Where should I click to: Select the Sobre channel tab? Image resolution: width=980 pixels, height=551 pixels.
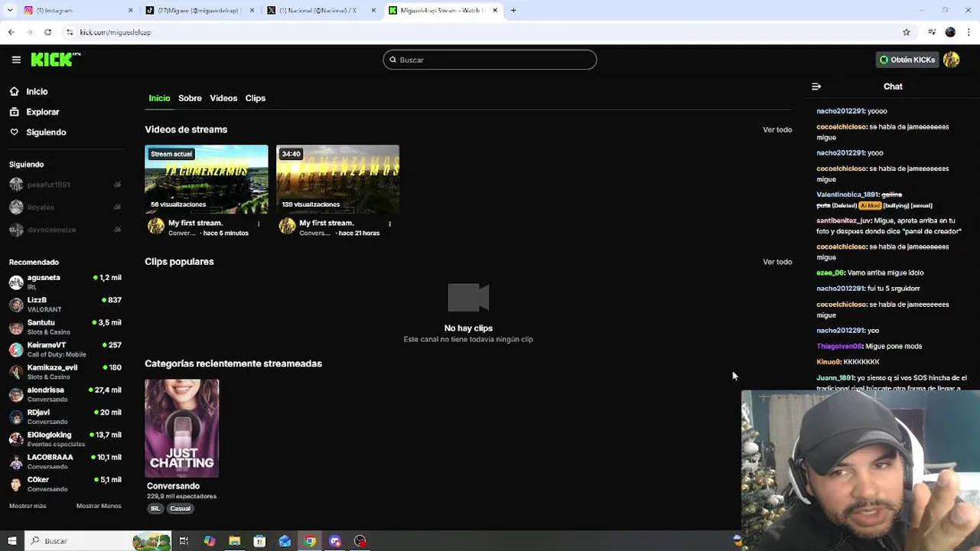coord(190,98)
